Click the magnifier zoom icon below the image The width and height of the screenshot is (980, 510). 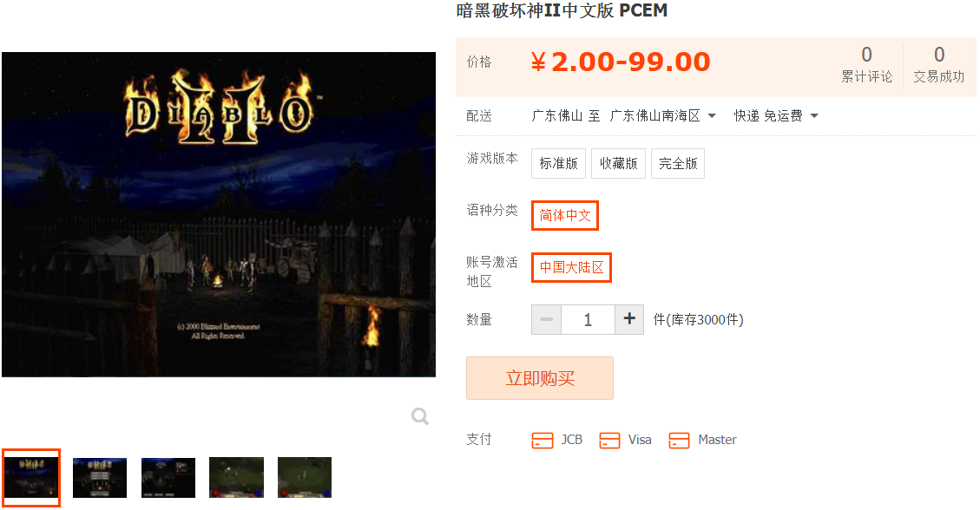click(420, 415)
